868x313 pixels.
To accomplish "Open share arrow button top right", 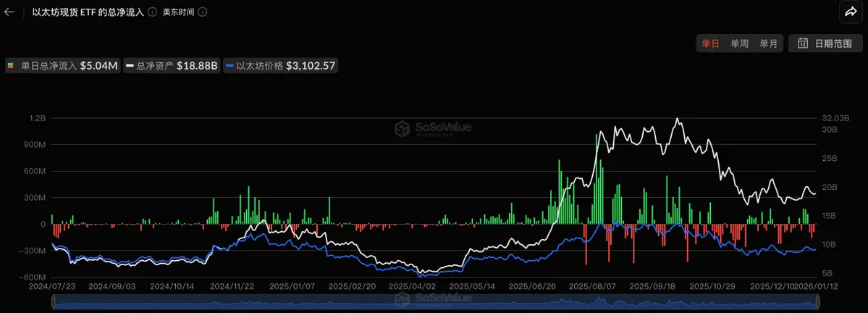I will pyautogui.click(x=851, y=12).
